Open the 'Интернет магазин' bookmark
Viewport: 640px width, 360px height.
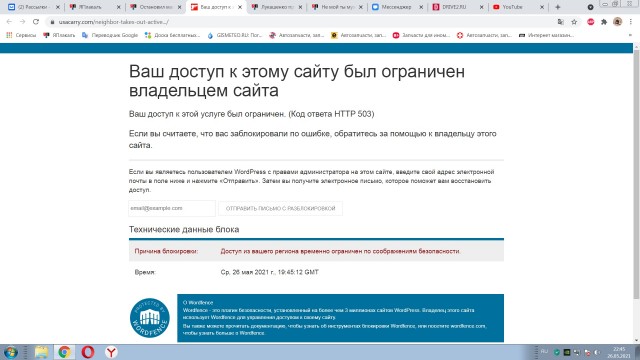(546, 36)
